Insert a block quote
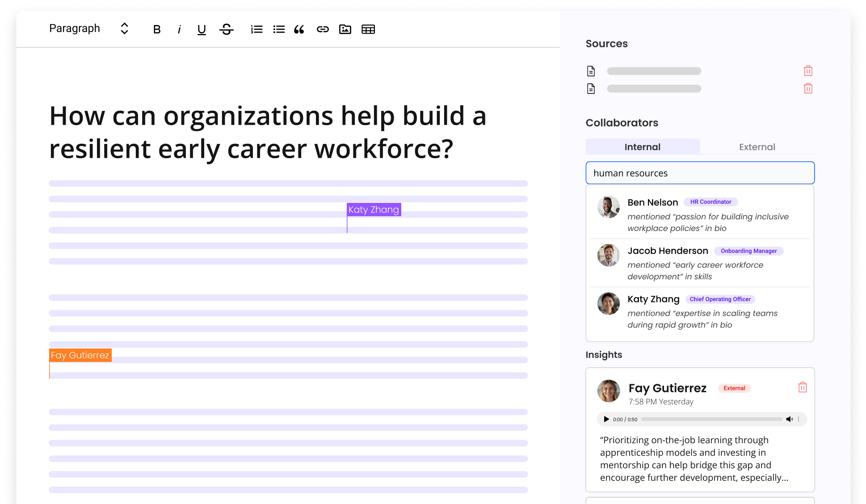 [299, 29]
